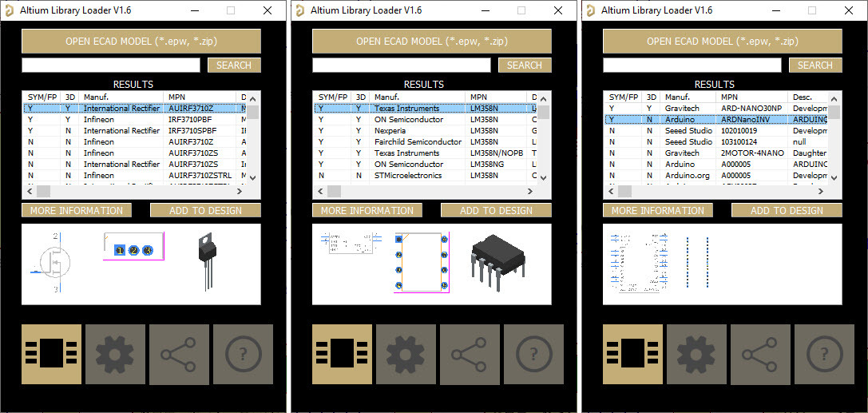Select the IRF3710PBF row
The height and width of the screenshot is (413, 868).
point(134,120)
